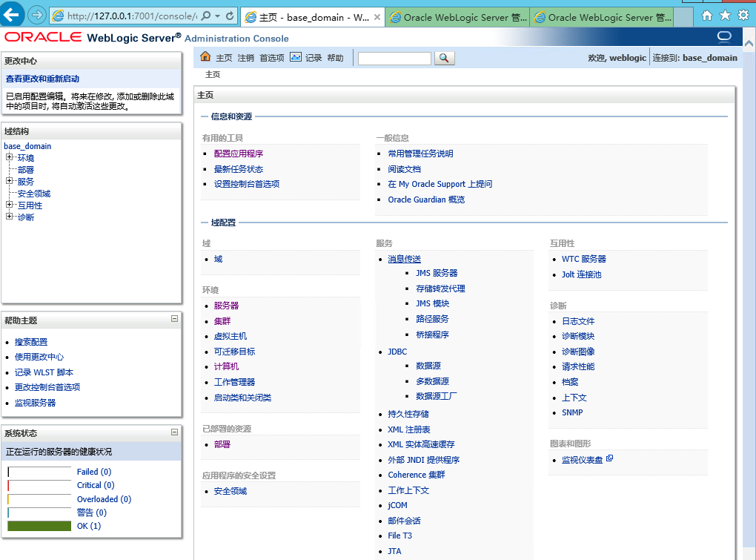Viewport: 756px width, 560px height.
Task: Switch to the third Oracle WebLogic Server tab
Action: [x=602, y=17]
